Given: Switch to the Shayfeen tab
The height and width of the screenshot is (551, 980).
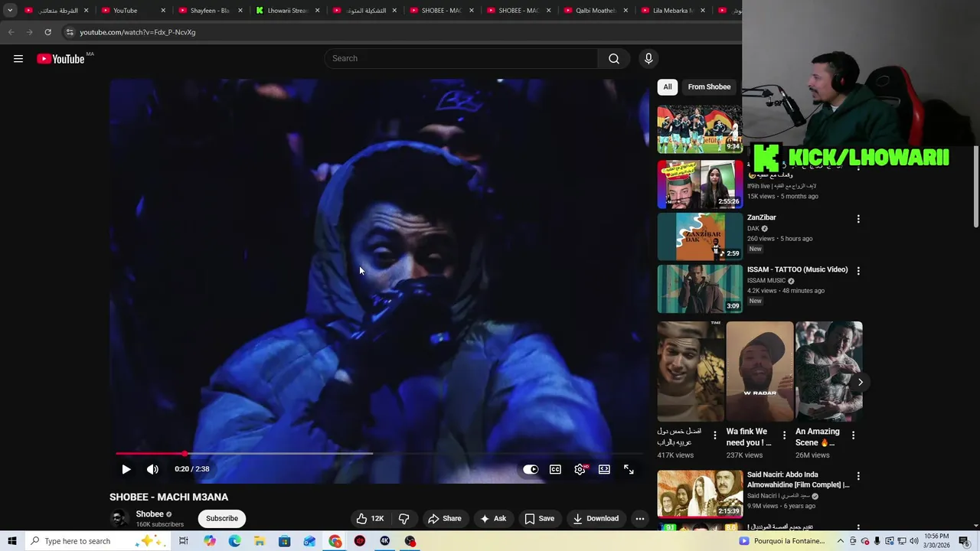Looking at the screenshot, I should [210, 11].
